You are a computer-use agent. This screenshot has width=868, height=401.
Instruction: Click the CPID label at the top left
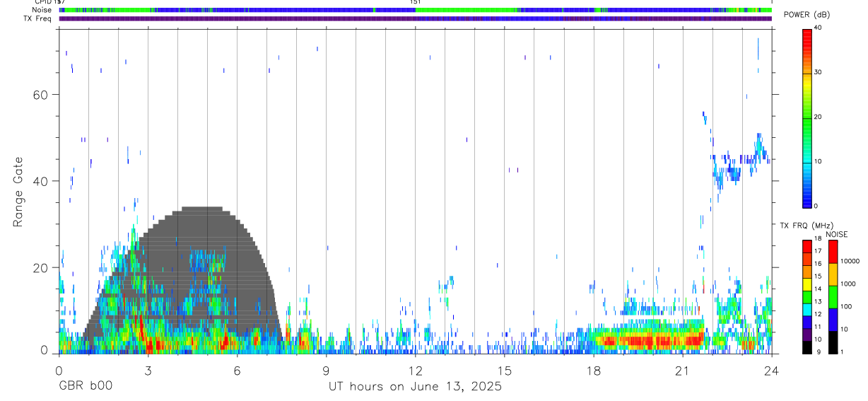42,2
